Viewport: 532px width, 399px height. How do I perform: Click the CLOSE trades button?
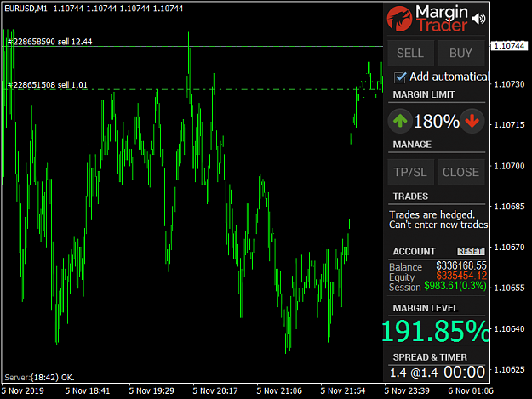click(461, 172)
